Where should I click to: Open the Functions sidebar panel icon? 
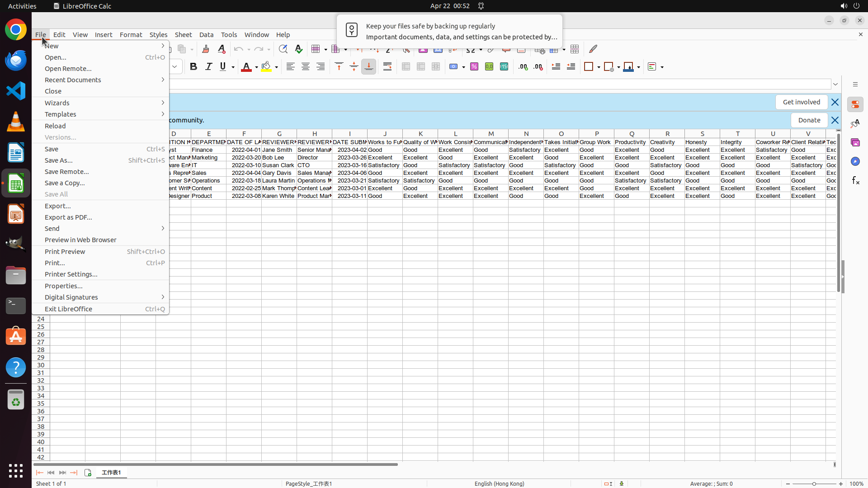pos(855,181)
